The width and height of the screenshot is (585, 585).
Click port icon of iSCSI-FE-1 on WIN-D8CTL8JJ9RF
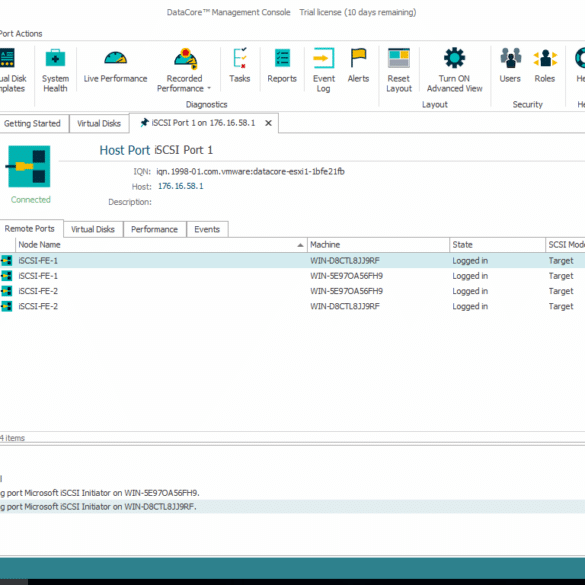tap(6, 260)
